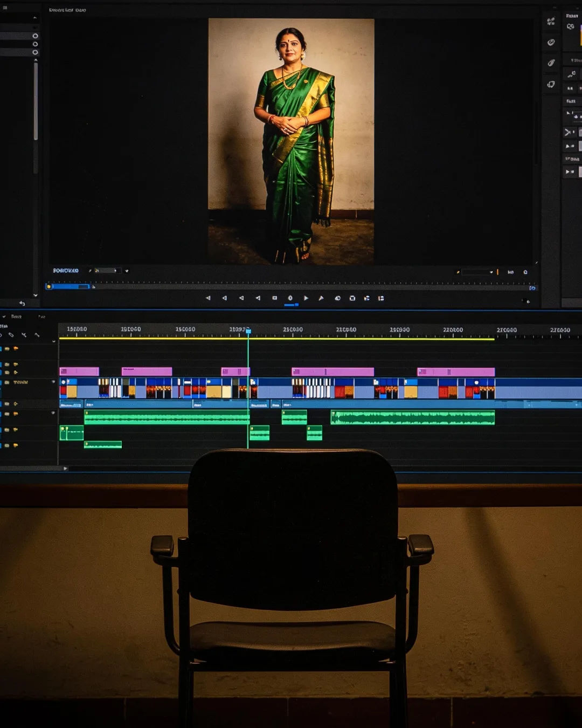The image size is (582, 728).
Task: Click the bottom play-arrow icon in the right panel
Action: pos(570,171)
